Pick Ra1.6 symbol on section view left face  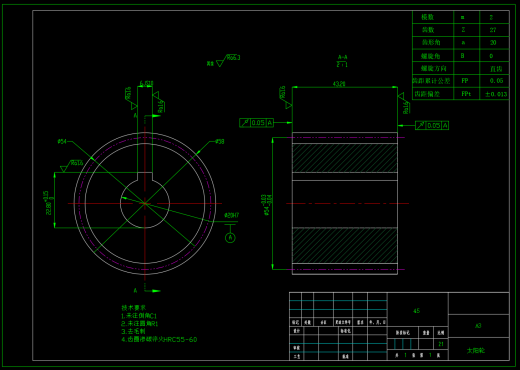[285, 97]
